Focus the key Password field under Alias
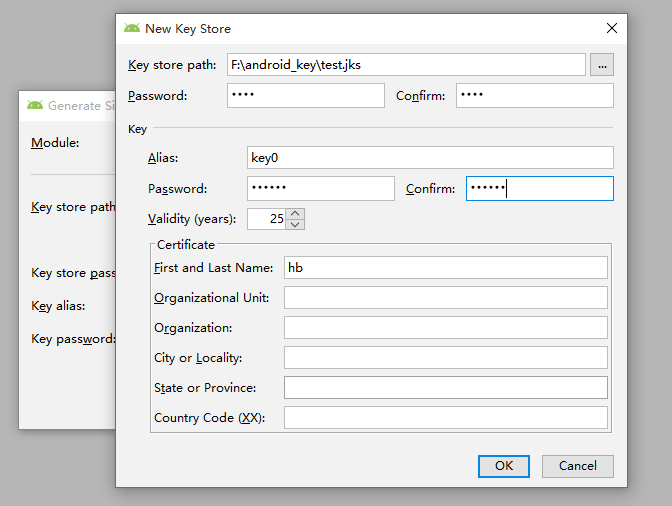Screen dimensions: 672x506 click(x=321, y=189)
